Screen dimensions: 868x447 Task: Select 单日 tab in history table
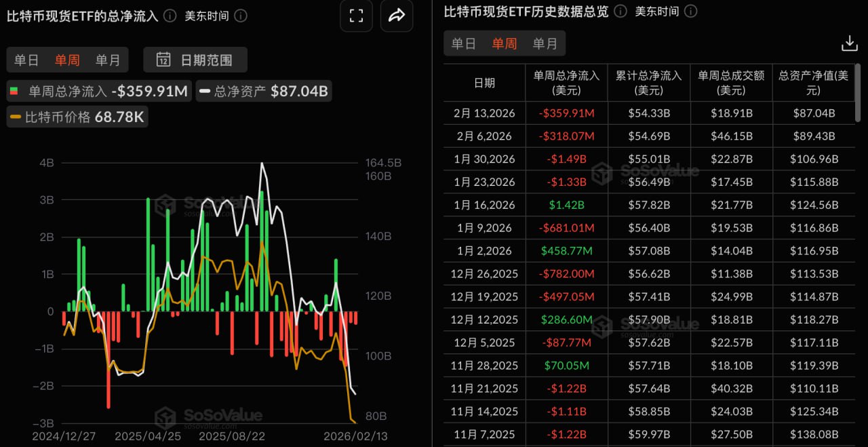pyautogui.click(x=464, y=43)
